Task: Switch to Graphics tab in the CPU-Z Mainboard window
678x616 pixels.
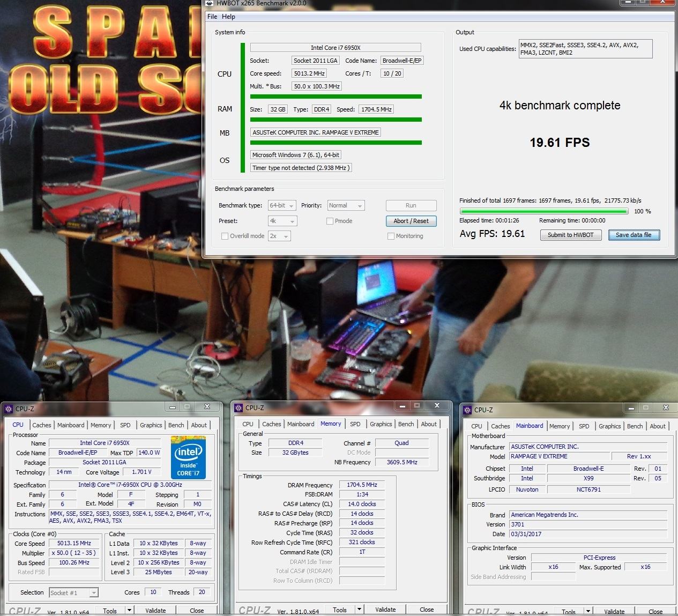Action: coord(610,426)
